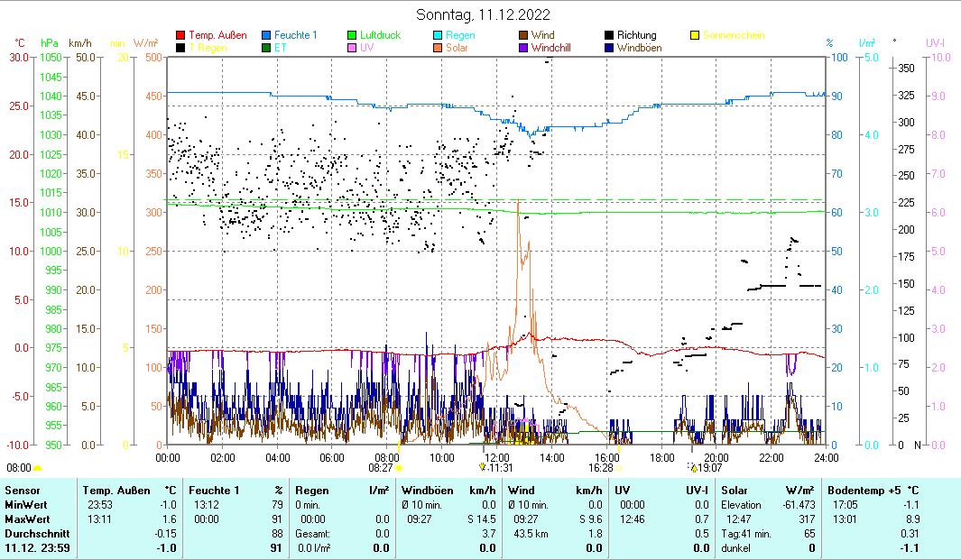Click the 12:00 label on time axis
The image size is (961, 560).
(x=497, y=457)
